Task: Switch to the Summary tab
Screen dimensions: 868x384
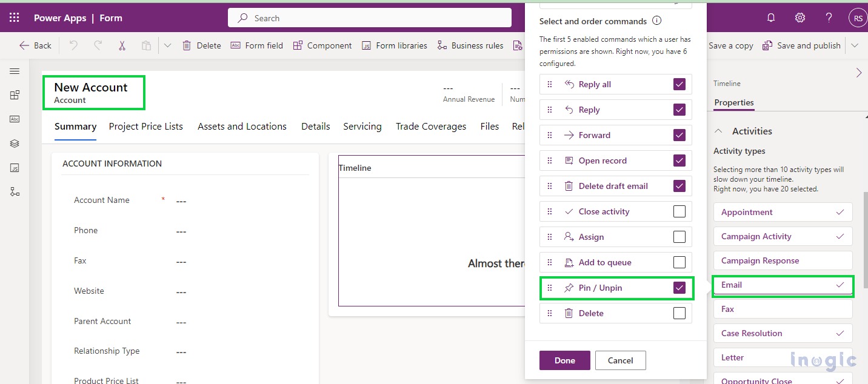Action: (75, 127)
